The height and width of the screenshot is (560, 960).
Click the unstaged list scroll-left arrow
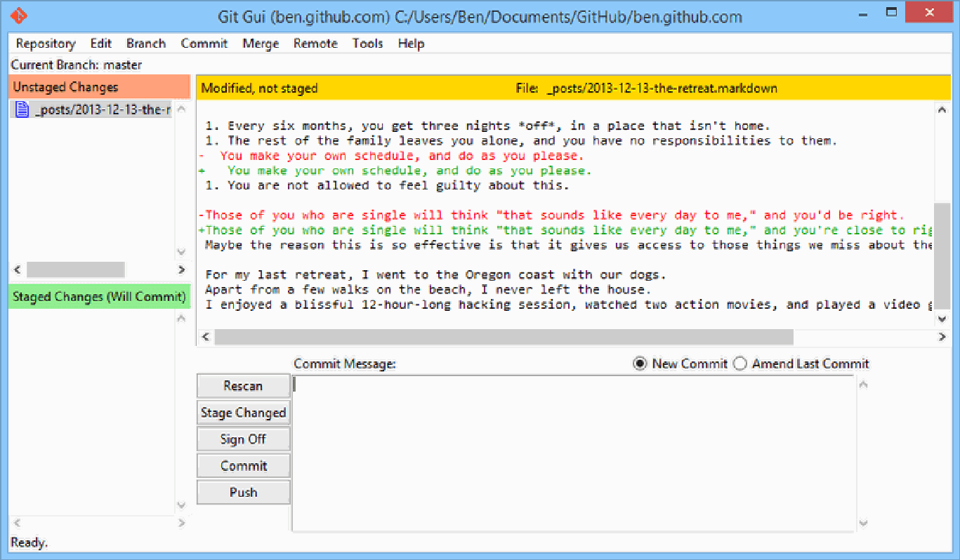point(18,269)
